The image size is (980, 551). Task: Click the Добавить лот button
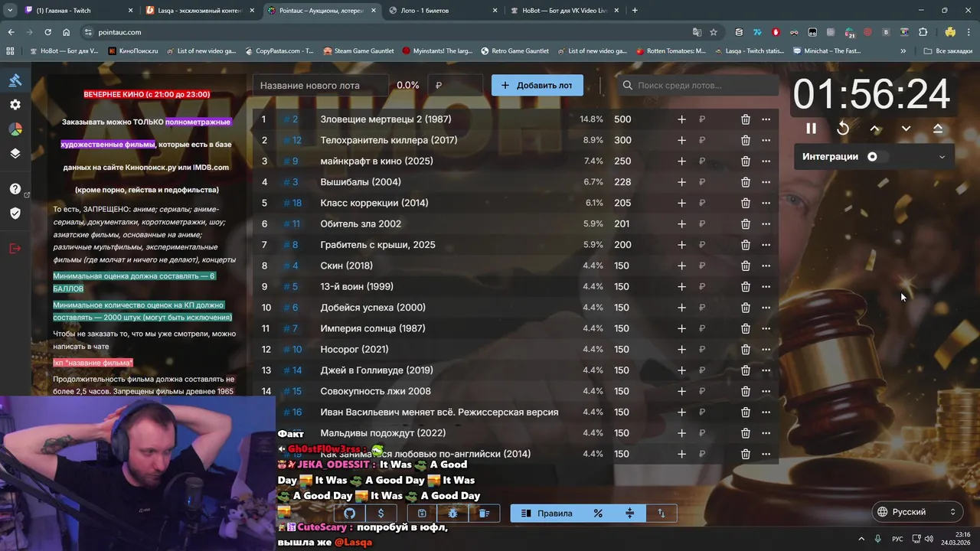point(537,85)
